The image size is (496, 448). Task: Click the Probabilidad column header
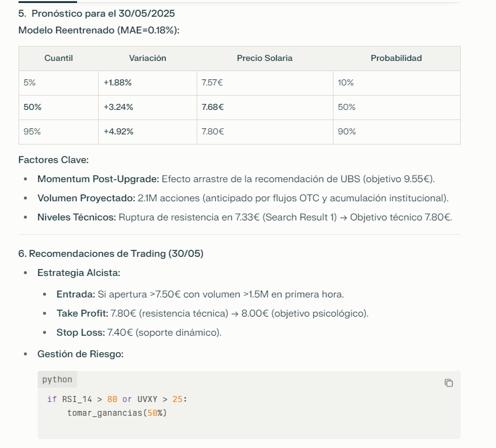396,58
